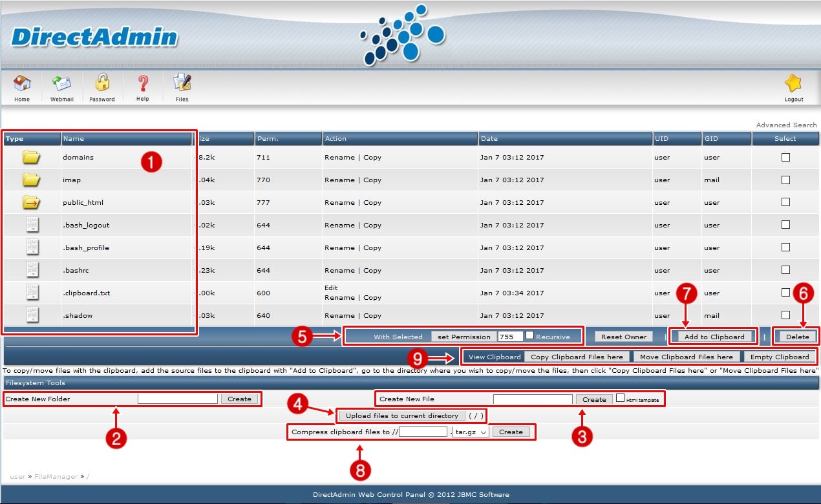Sort by the Date column header
This screenshot has height=504, width=821.
coord(566,138)
